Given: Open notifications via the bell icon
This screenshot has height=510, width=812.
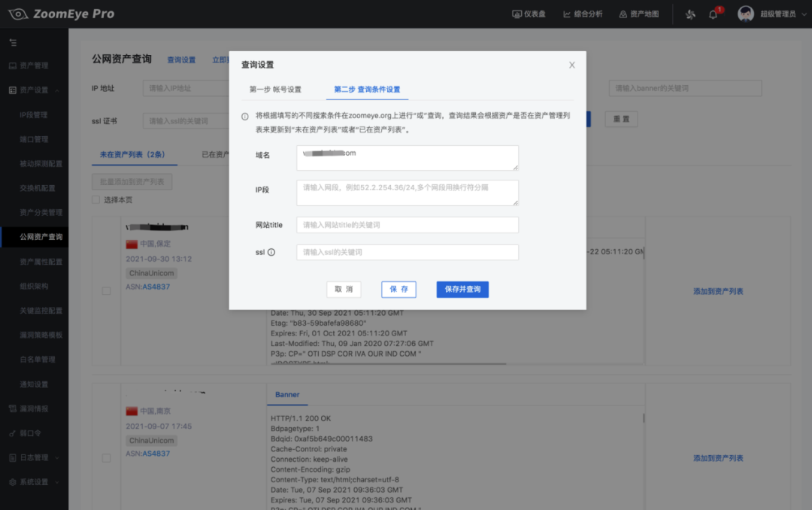Looking at the screenshot, I should [713, 14].
